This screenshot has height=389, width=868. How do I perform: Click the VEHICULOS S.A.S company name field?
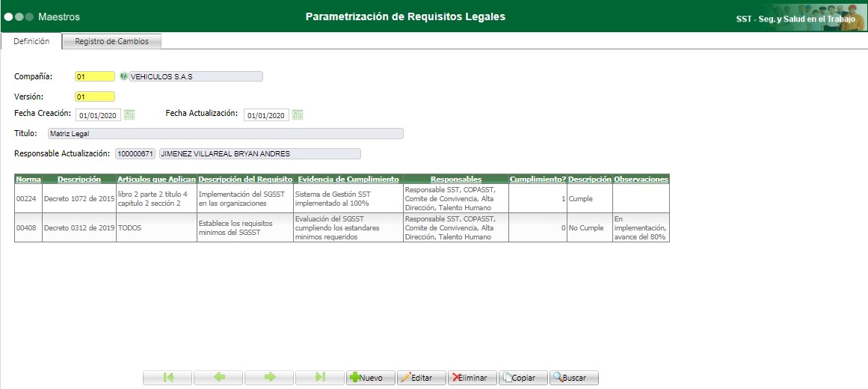[x=196, y=76]
